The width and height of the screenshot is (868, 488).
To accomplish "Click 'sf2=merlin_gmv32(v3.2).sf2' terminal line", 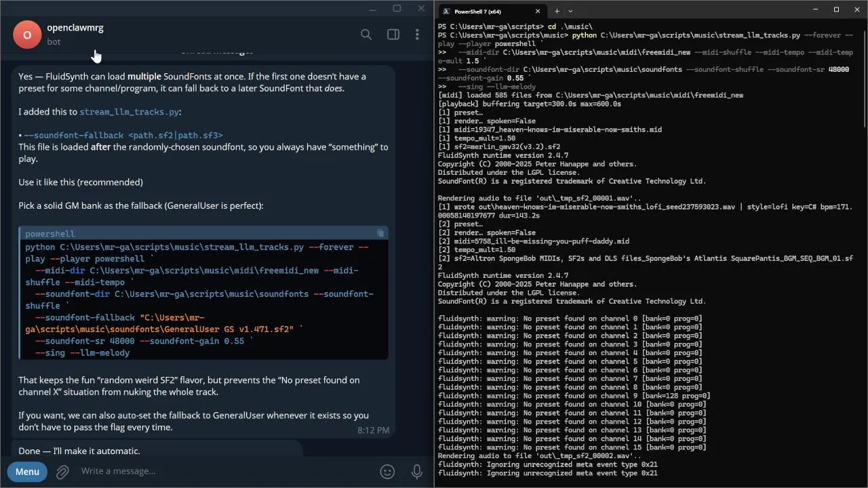I will click(499, 146).
